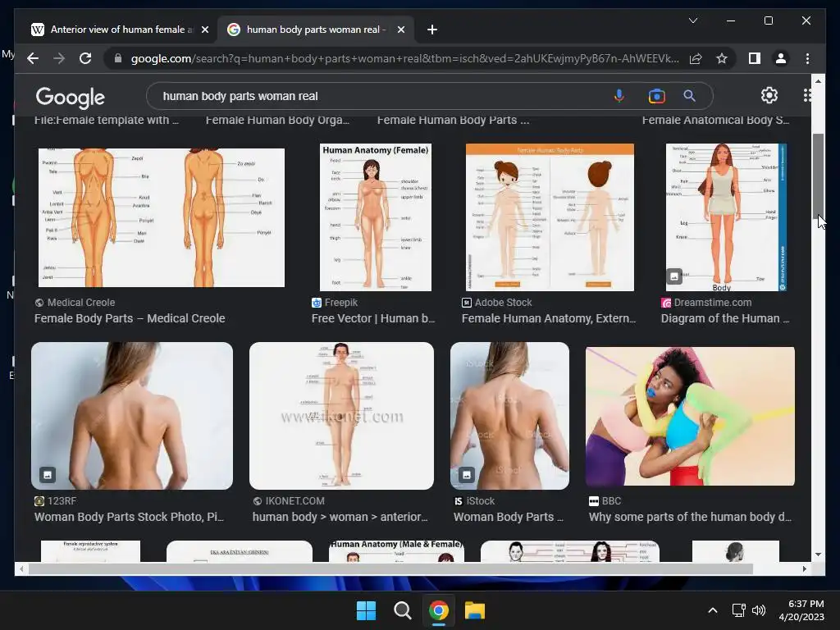This screenshot has height=630, width=840.
Task: Click the File:Female template with ... title
Action: (x=107, y=120)
